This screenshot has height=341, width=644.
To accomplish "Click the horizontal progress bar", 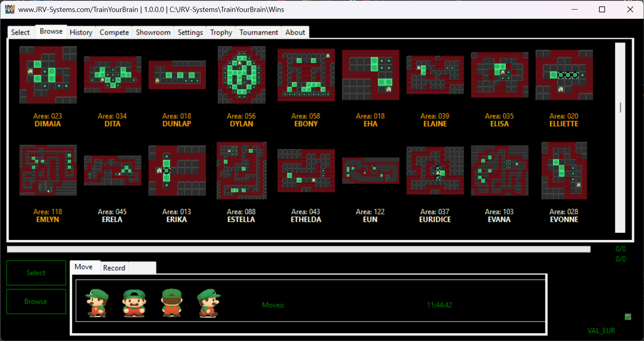I will click(299, 249).
